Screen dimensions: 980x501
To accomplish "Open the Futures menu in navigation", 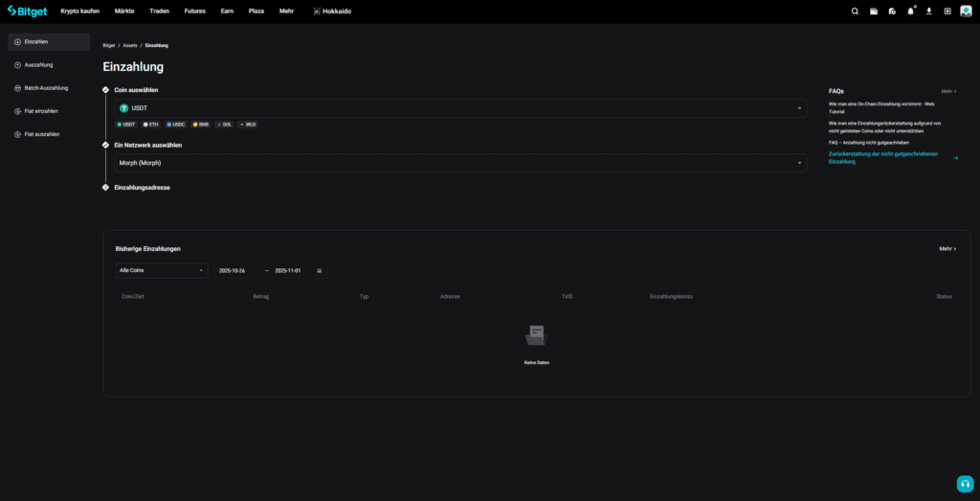I will click(x=194, y=11).
